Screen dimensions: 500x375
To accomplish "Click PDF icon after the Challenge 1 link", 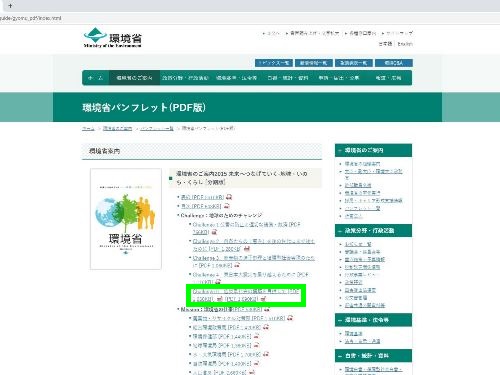I will 214,232.
